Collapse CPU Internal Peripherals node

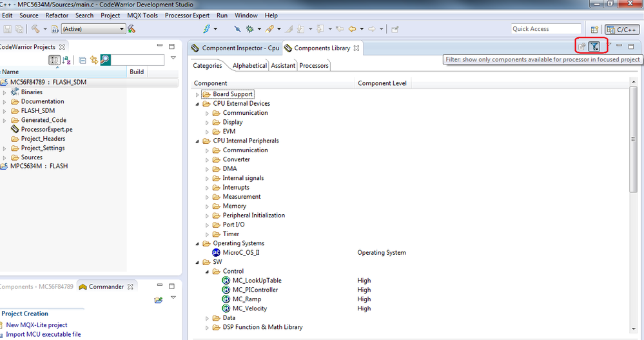tap(197, 141)
